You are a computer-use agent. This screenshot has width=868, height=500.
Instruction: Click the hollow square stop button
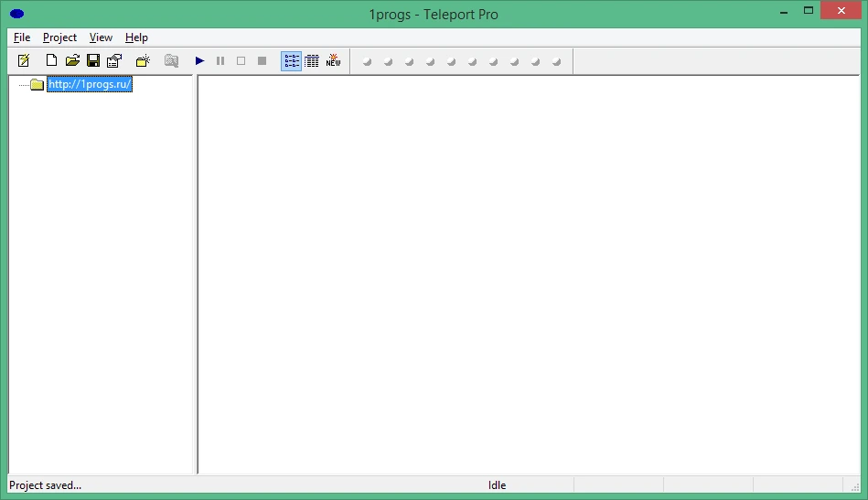point(241,61)
